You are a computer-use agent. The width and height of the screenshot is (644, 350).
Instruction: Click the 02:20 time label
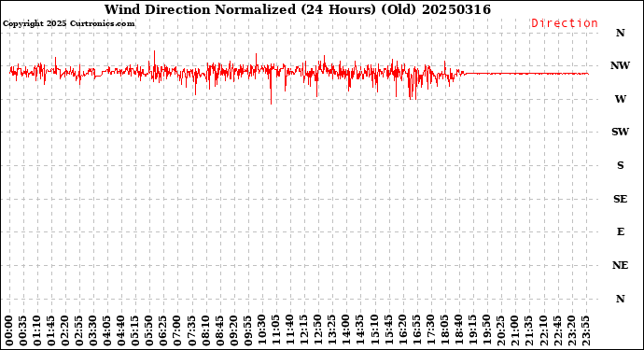(x=65, y=330)
